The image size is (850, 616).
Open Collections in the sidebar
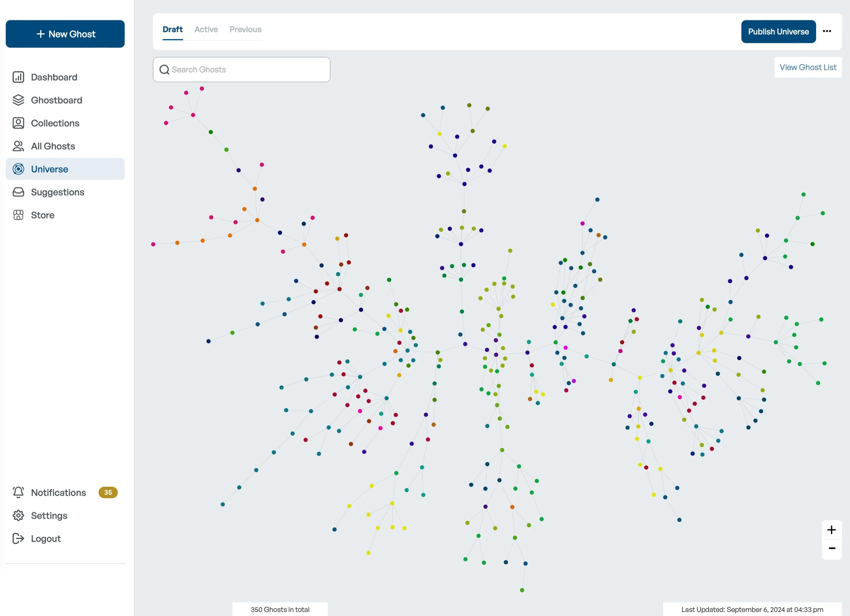coord(19,123)
